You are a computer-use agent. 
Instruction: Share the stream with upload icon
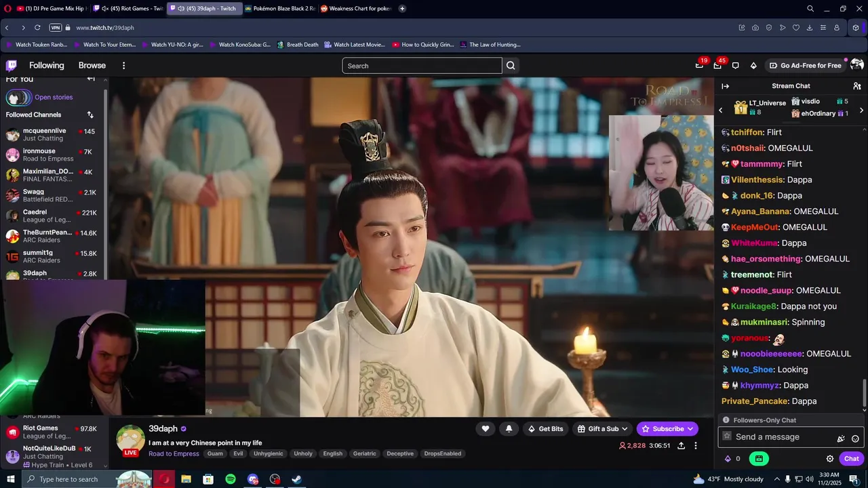coord(681,445)
